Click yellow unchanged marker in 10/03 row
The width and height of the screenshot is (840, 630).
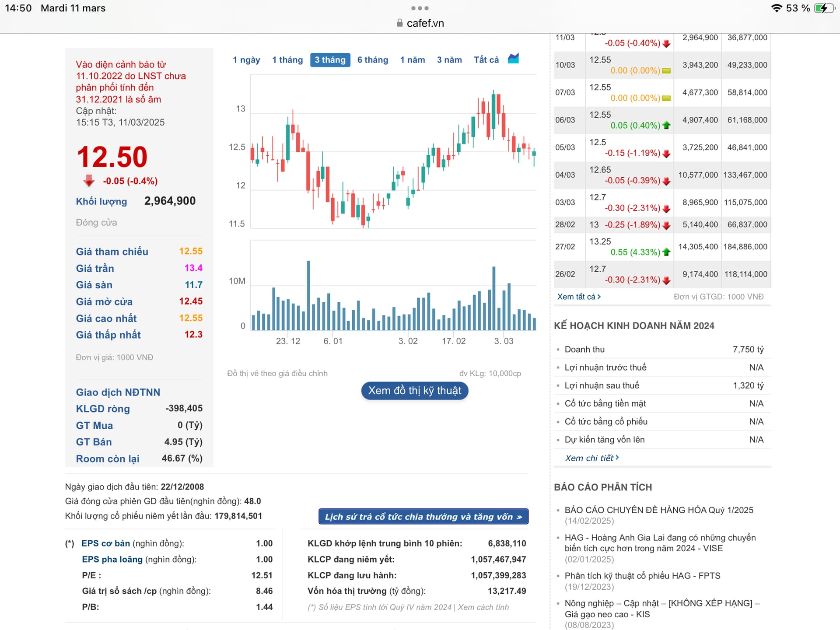666,71
